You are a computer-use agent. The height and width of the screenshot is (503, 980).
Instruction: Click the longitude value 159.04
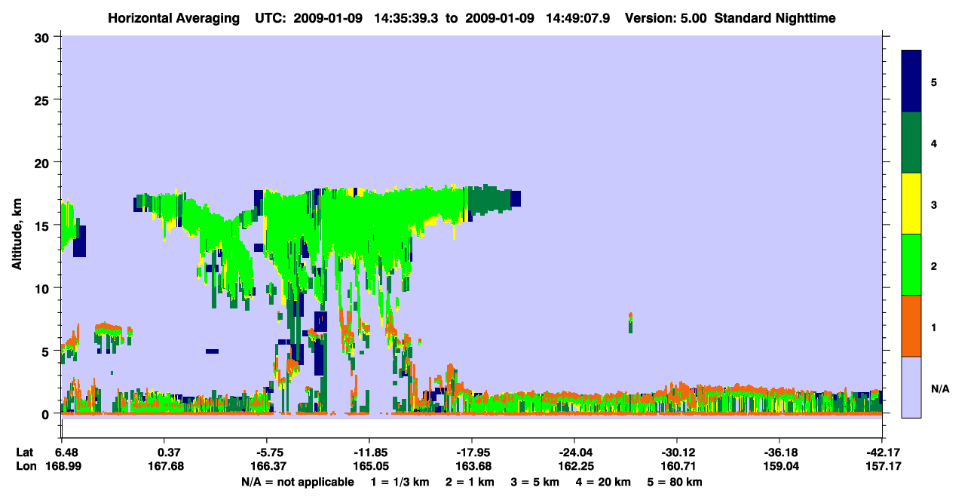pyautogui.click(x=779, y=466)
